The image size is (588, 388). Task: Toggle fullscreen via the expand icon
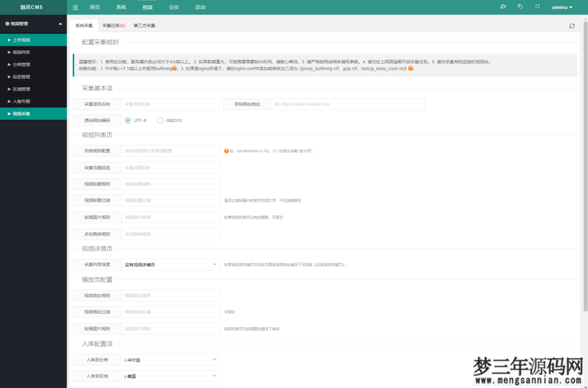pos(537,6)
